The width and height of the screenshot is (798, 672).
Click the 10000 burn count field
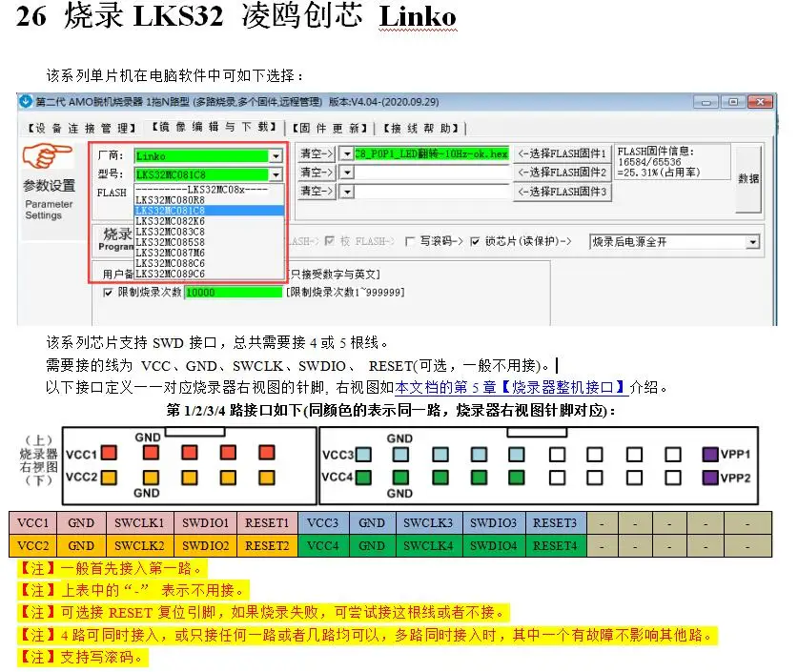click(234, 293)
